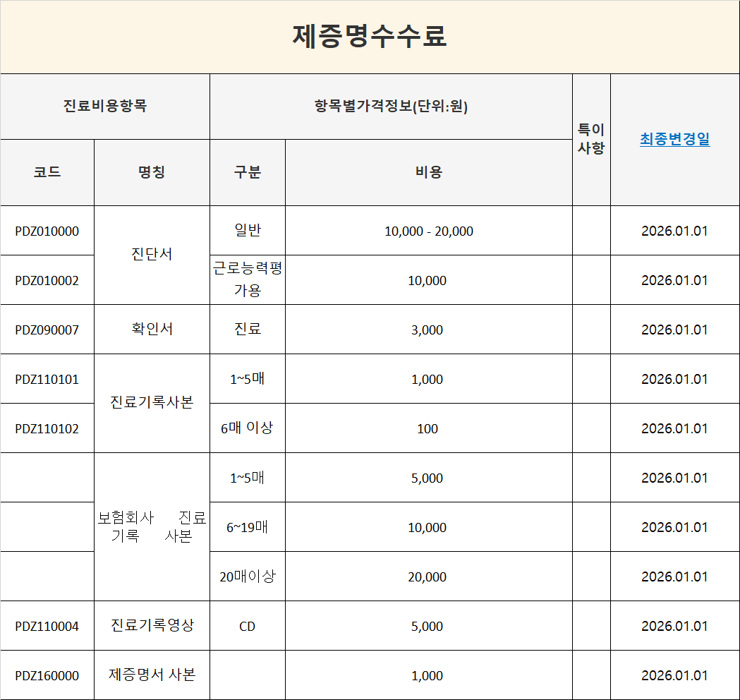Image resolution: width=740 pixels, height=700 pixels.
Task: Click the 제증명서 사본 name cell
Action: pyautogui.click(x=152, y=675)
